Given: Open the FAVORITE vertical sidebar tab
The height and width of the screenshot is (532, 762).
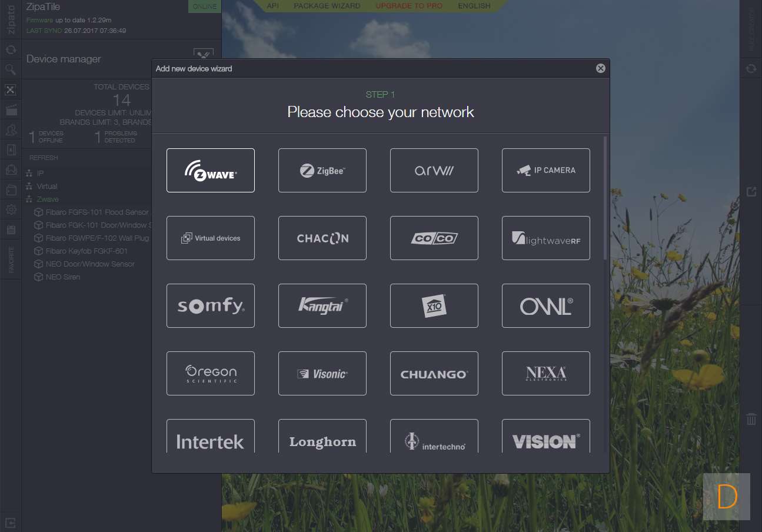Looking at the screenshot, I should coord(11,260).
